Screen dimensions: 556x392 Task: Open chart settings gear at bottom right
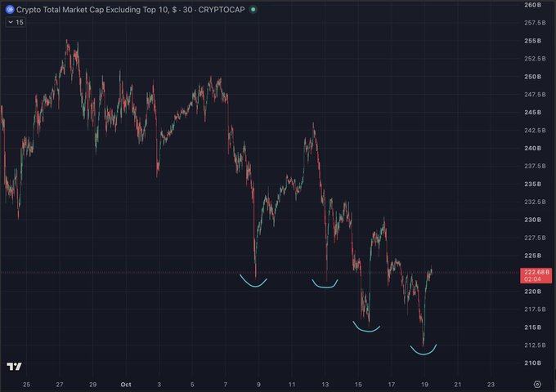point(537,384)
